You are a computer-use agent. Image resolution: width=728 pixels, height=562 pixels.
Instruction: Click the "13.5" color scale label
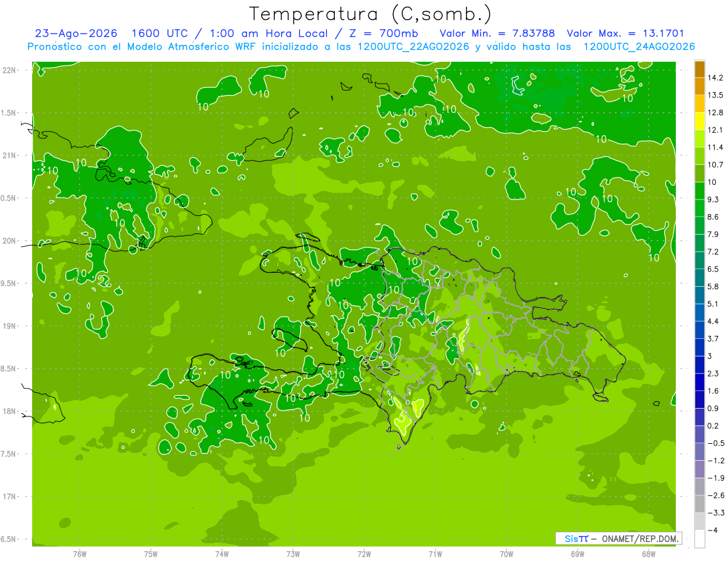pos(716,95)
